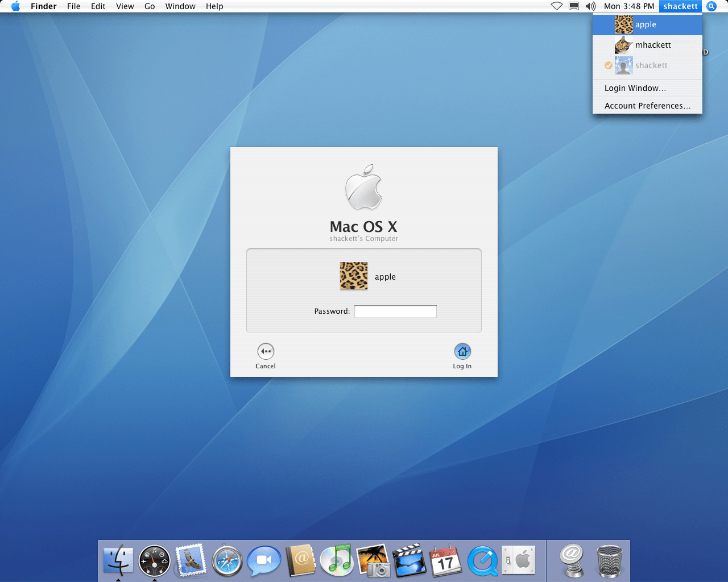Open the volume control in menu bar
728x582 pixels.
(590, 6)
